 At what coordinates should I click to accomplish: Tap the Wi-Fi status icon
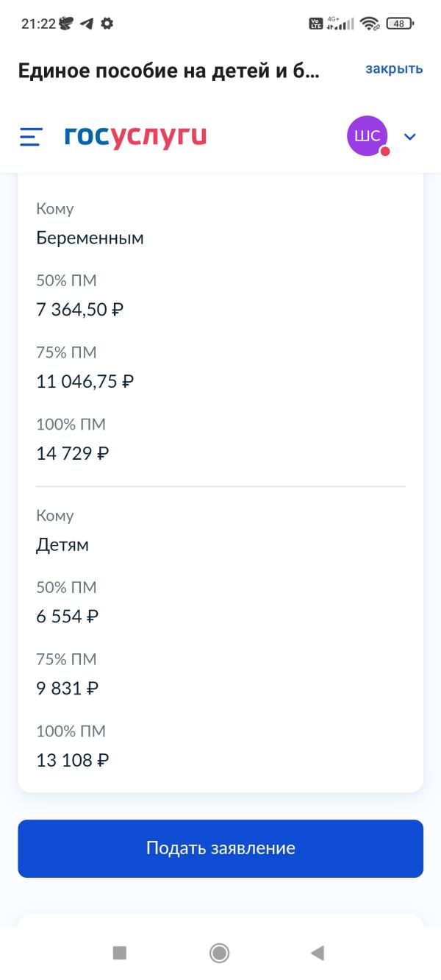click(369, 24)
